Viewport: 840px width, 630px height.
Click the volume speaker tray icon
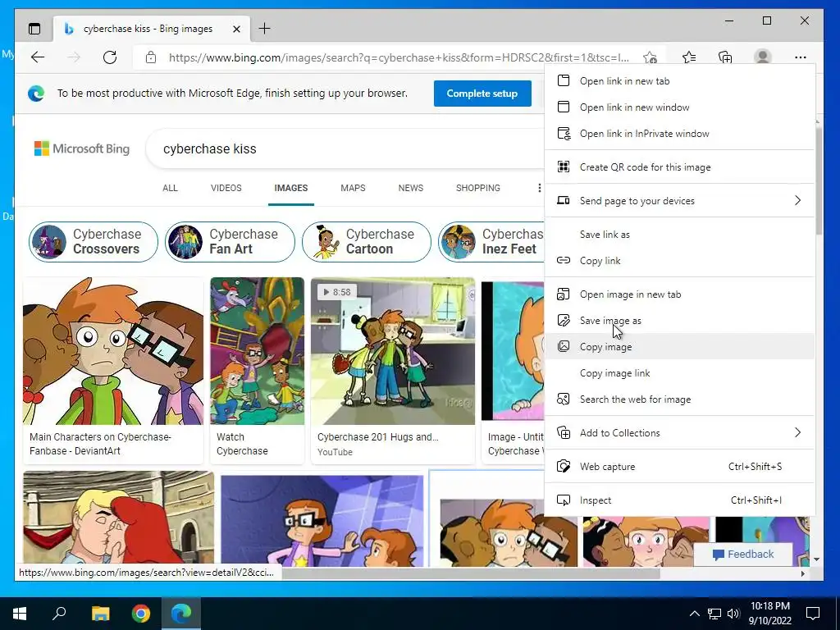pos(733,614)
